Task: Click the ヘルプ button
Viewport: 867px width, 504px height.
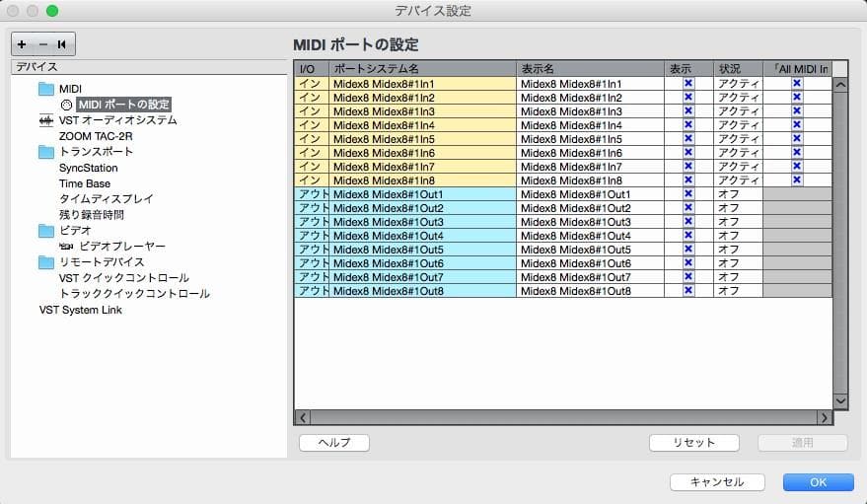Action: pos(334,443)
